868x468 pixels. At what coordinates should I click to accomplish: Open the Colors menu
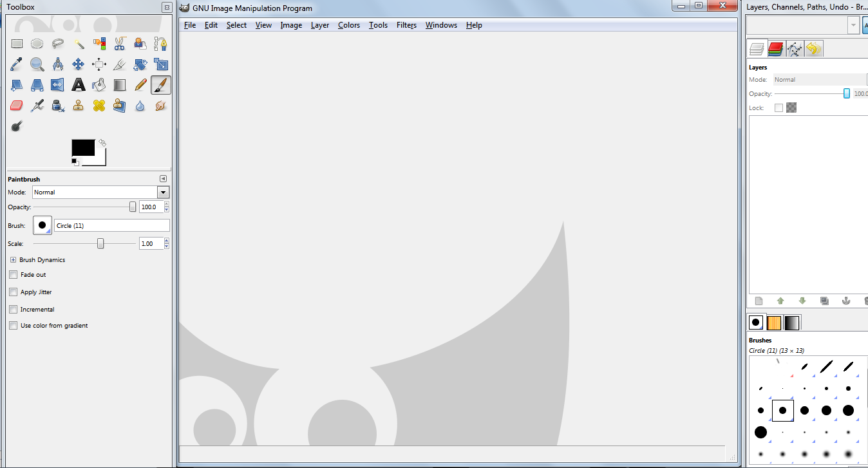tap(349, 25)
